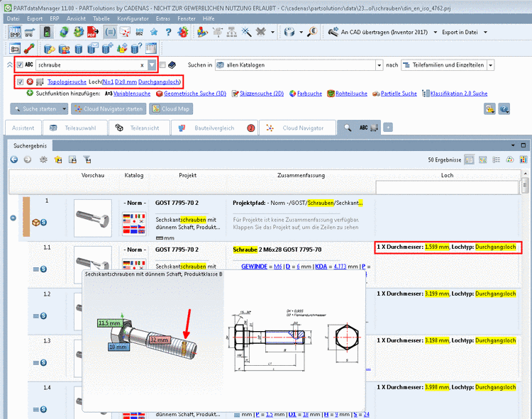532x419 pixels.
Task: Add a new tab with plus button
Action: (388, 128)
